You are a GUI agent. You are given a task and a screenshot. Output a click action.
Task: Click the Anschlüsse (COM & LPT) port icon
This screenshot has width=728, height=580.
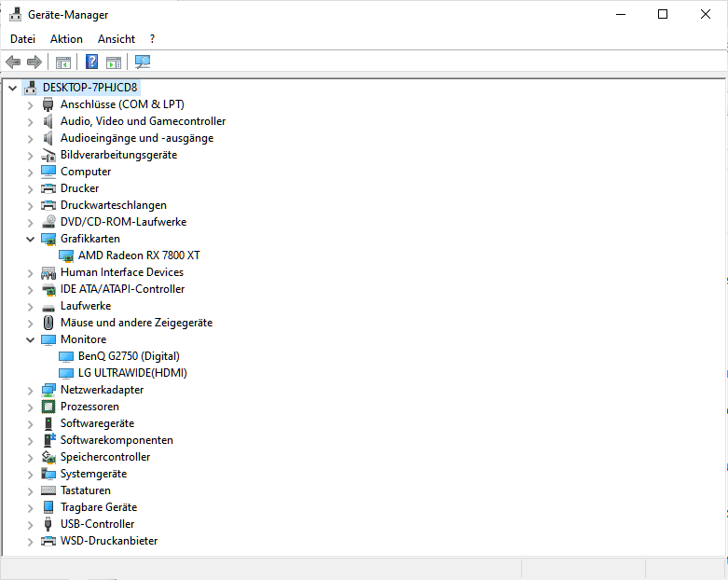pos(48,104)
